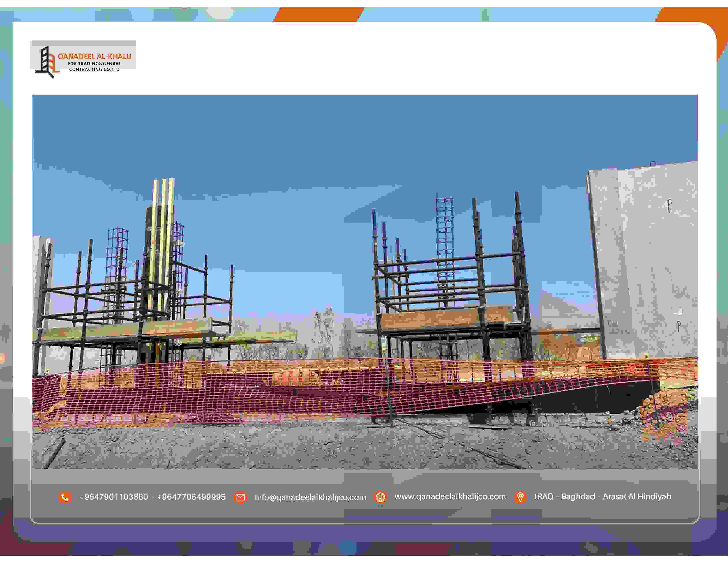728x563 pixels.
Task: Click the orange globe website icon
Action: pos(380,497)
